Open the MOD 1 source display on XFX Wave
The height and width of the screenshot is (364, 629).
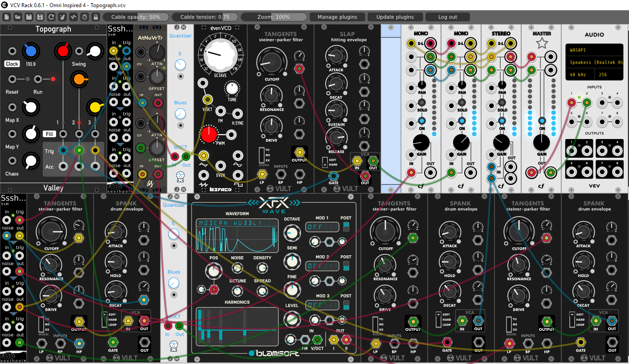coord(322,227)
